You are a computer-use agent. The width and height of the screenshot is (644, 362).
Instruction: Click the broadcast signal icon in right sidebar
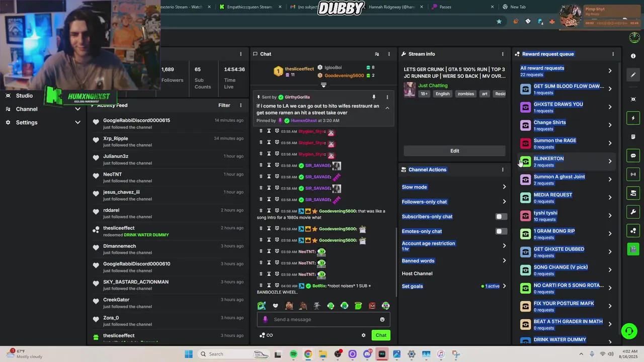click(x=633, y=174)
